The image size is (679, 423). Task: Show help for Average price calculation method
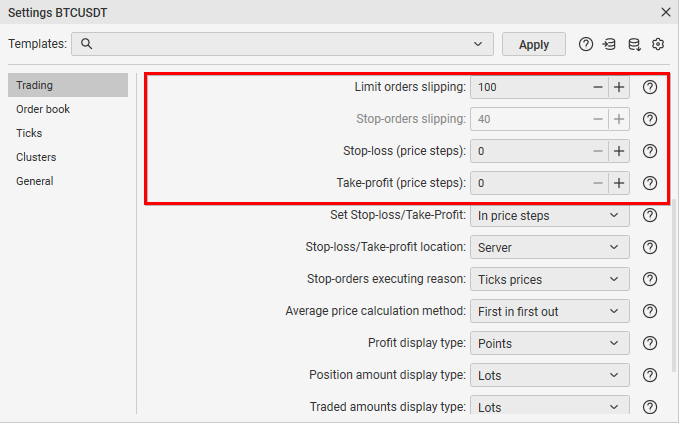coord(650,311)
